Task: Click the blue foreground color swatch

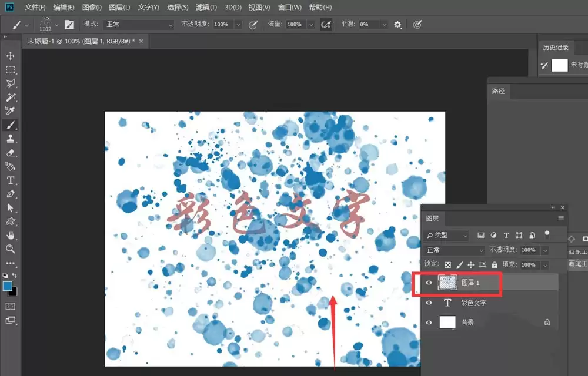Action: (x=8, y=287)
